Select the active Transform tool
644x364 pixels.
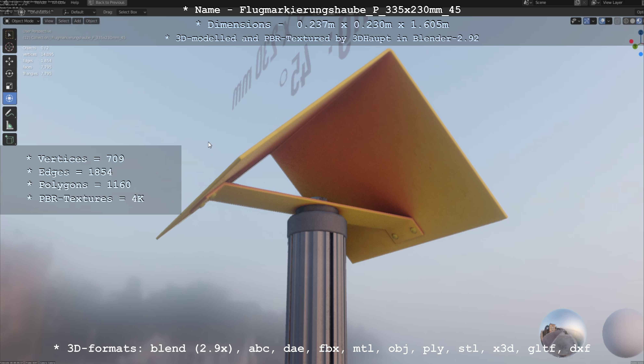[x=9, y=98]
